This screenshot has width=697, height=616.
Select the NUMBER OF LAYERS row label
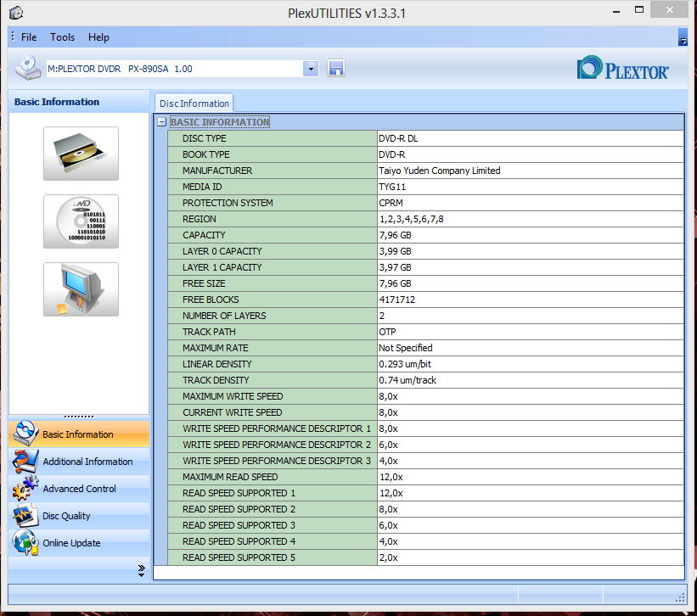[x=224, y=316]
